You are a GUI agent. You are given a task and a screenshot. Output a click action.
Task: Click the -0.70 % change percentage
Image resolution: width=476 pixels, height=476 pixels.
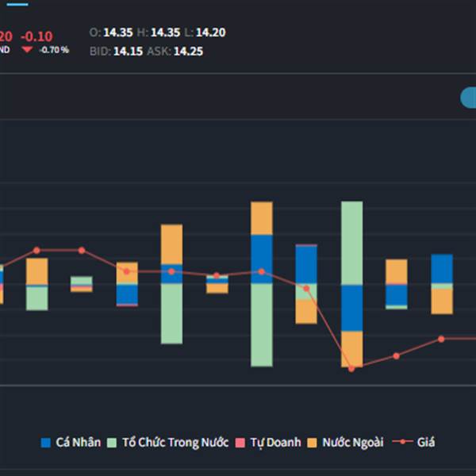[x=55, y=50]
